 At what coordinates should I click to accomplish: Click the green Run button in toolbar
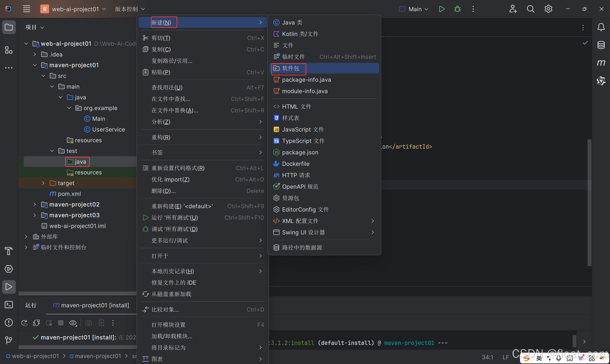[442, 9]
